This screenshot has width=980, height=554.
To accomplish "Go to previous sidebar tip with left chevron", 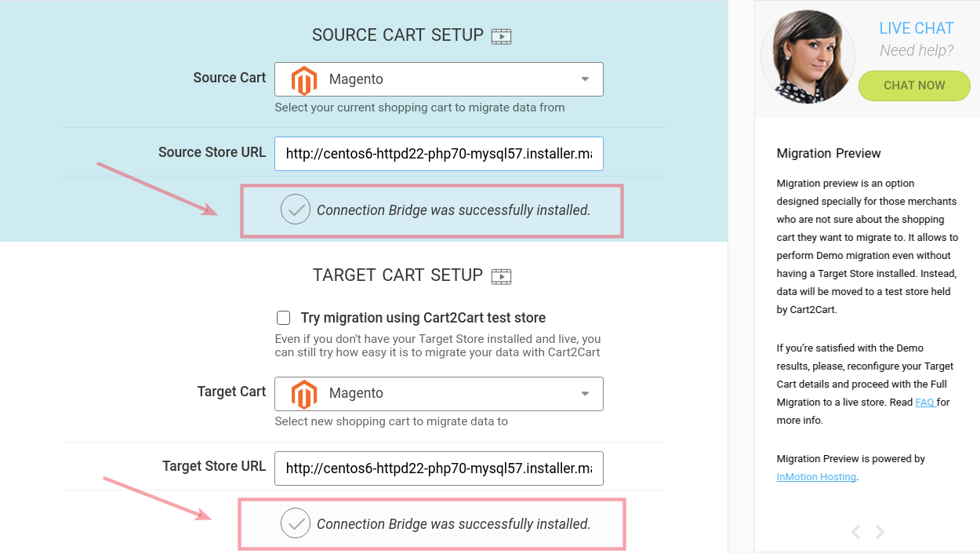I will [855, 532].
